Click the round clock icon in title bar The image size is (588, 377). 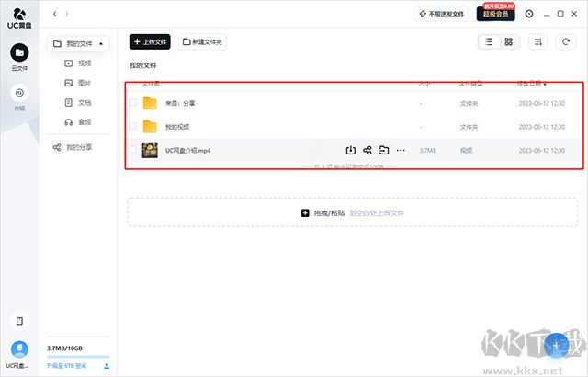(529, 14)
